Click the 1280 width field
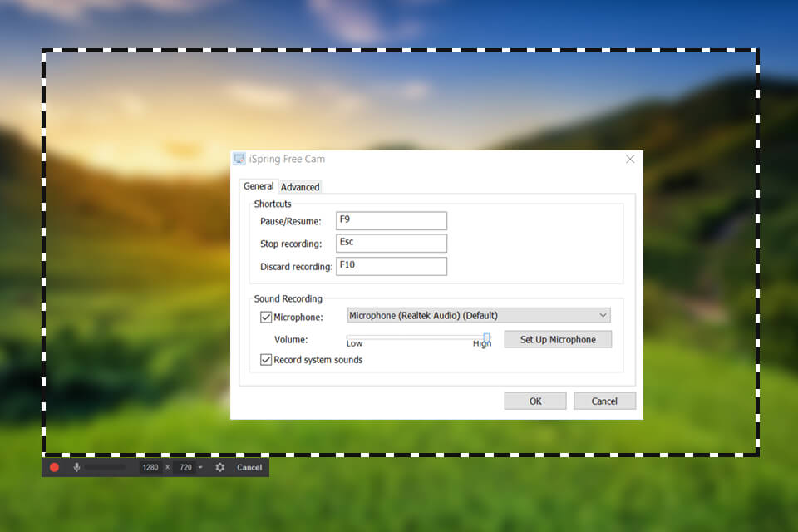798x532 pixels. pyautogui.click(x=150, y=467)
